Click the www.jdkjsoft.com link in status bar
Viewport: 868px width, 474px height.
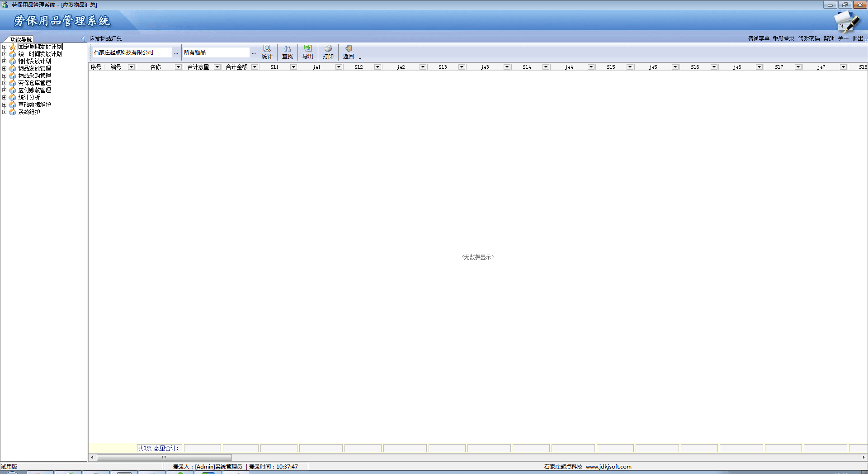[609, 467]
